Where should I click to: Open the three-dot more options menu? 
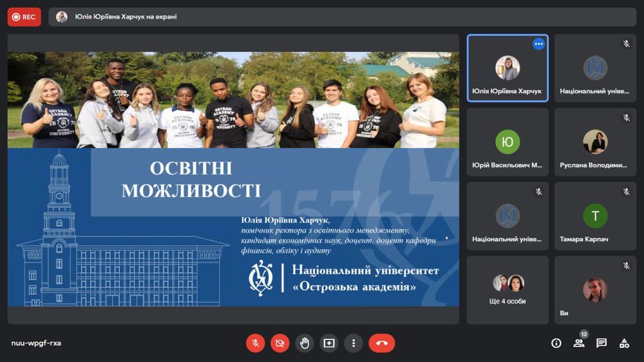353,343
